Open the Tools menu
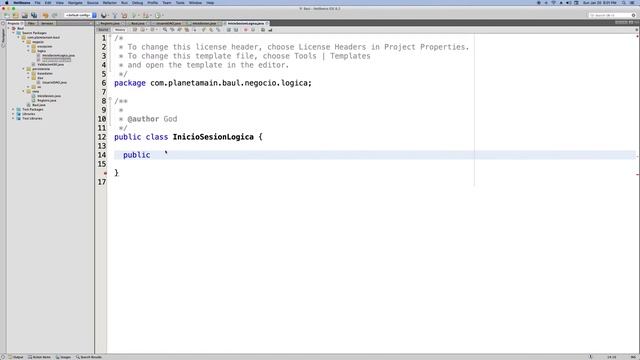Screen dimensions: 640x360 coord(180,3)
